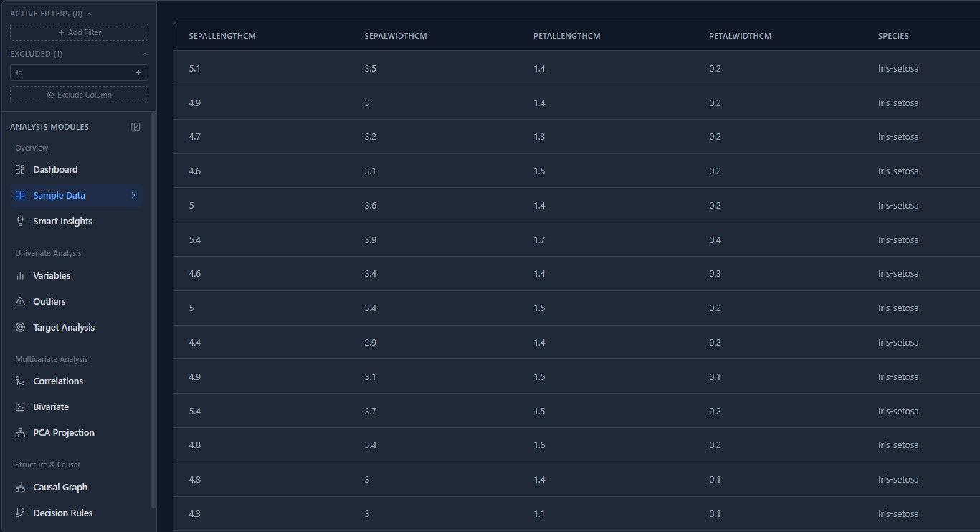Click the SPECIES column header
The height and width of the screenshot is (532, 980).
893,36
